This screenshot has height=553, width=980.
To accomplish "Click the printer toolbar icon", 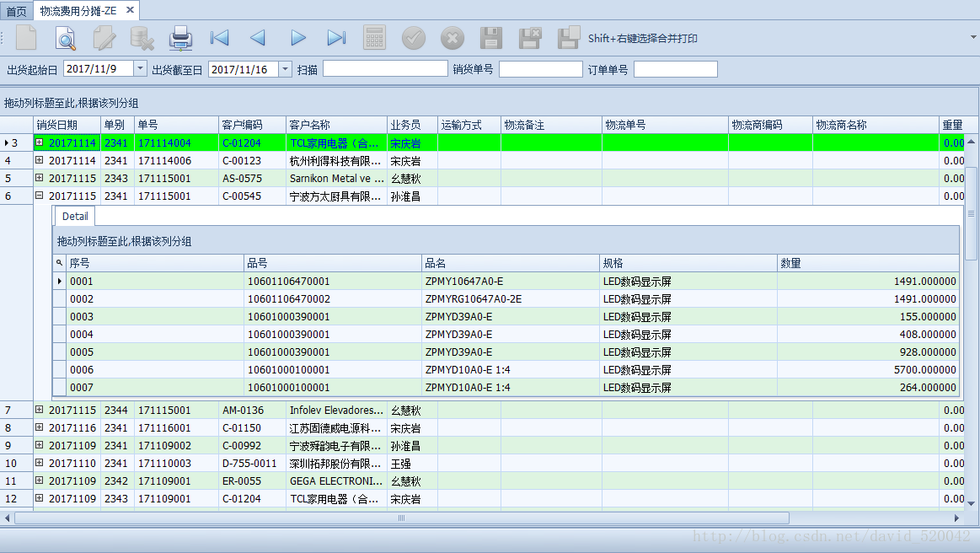I will (180, 38).
